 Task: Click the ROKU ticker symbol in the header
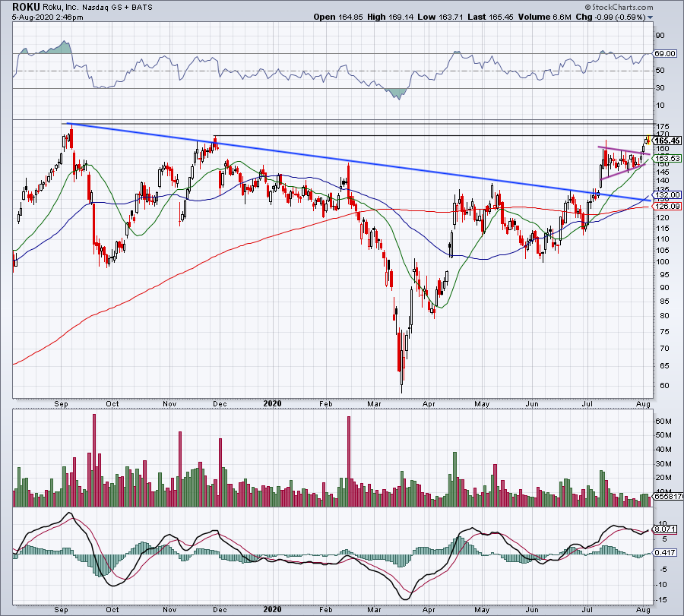(26, 7)
